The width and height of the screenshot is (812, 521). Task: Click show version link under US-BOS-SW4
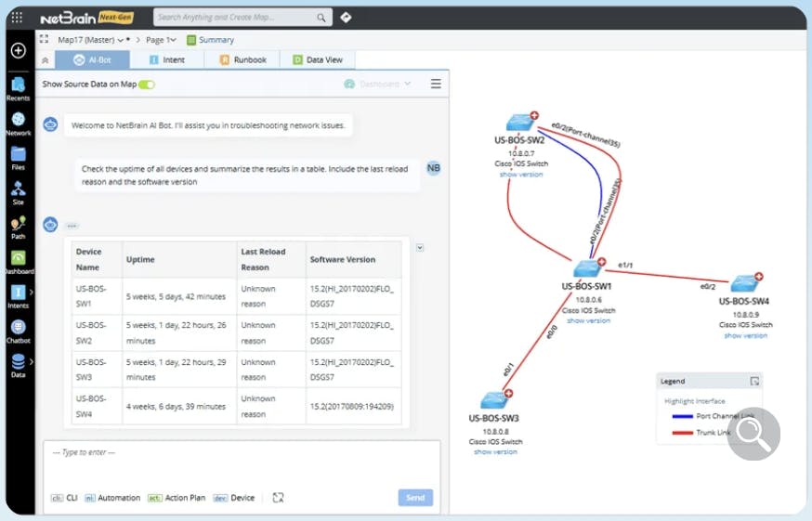coord(746,335)
